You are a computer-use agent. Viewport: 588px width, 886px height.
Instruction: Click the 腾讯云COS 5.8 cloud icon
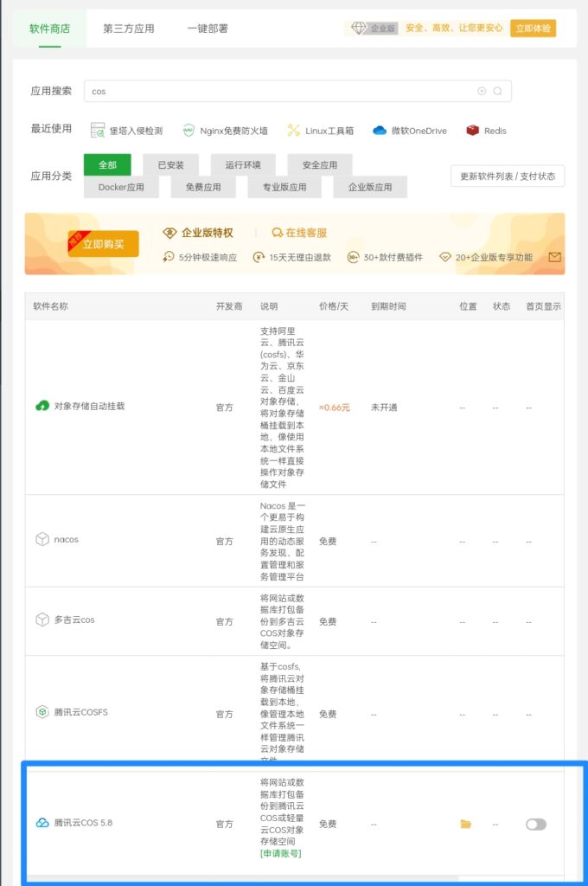tap(42, 823)
